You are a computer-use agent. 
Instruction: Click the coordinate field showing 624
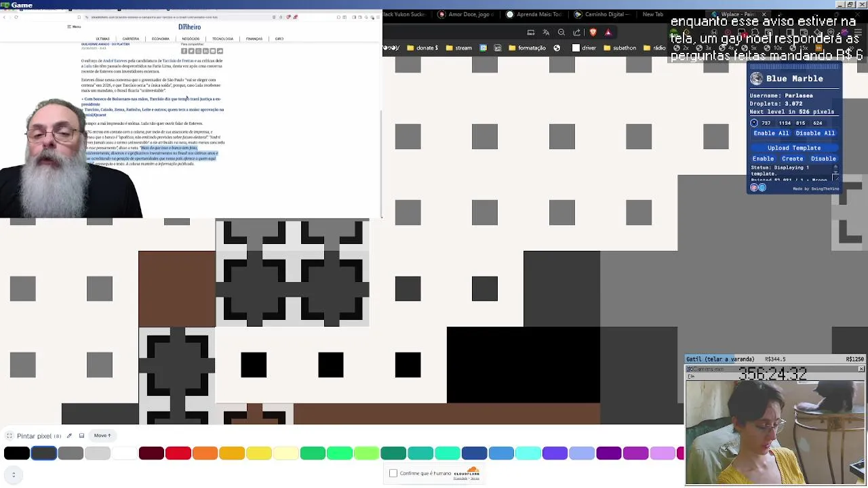(817, 123)
